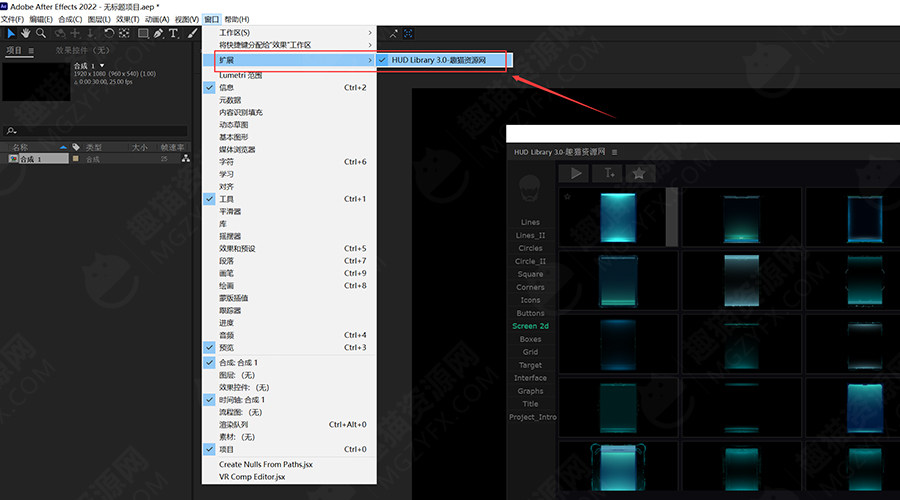Open the 图层(L) menu
The height and width of the screenshot is (500, 900).
tap(99, 19)
